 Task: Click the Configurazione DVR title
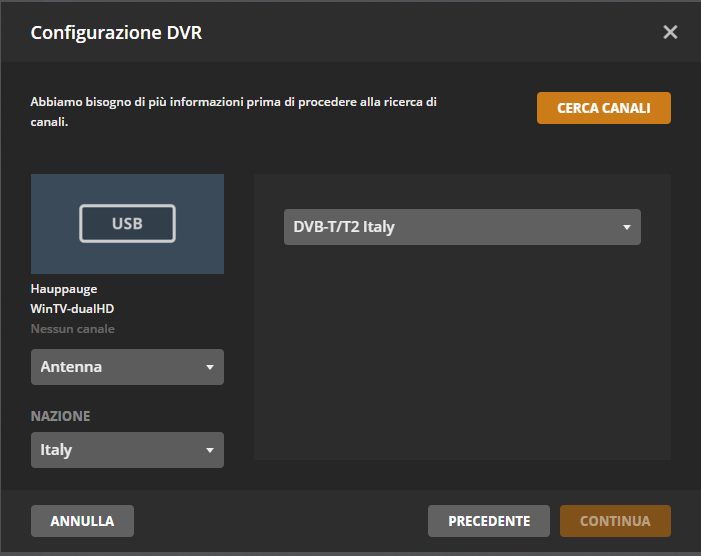pos(116,33)
